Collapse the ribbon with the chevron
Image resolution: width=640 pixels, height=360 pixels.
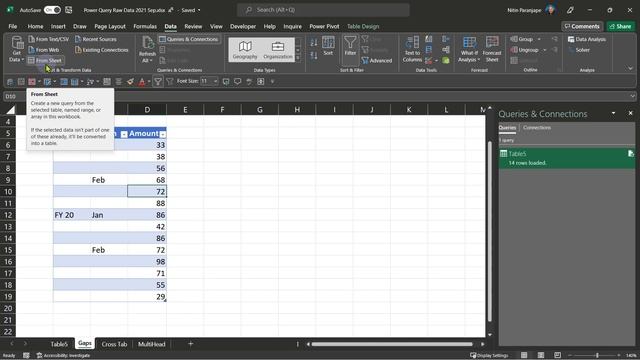[631, 69]
